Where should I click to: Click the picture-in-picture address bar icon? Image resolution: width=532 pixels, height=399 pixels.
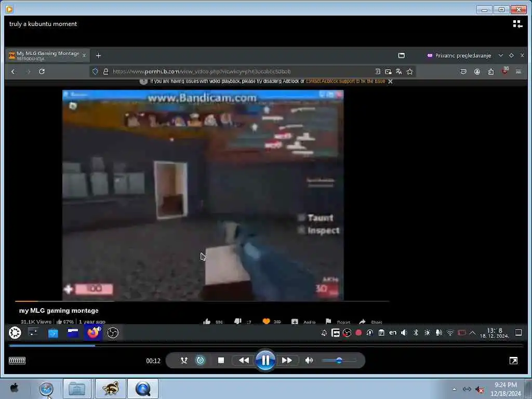tap(388, 72)
